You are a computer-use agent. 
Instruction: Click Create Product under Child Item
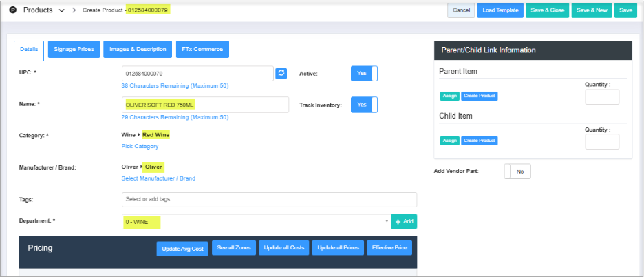coord(480,141)
